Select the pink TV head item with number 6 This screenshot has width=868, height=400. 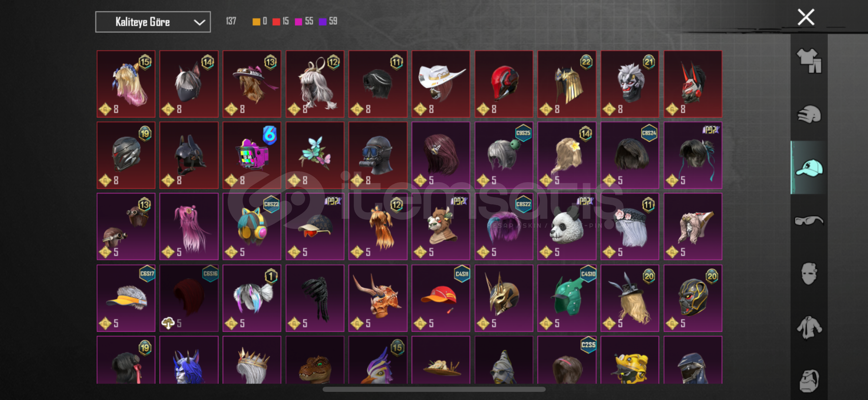(x=252, y=155)
